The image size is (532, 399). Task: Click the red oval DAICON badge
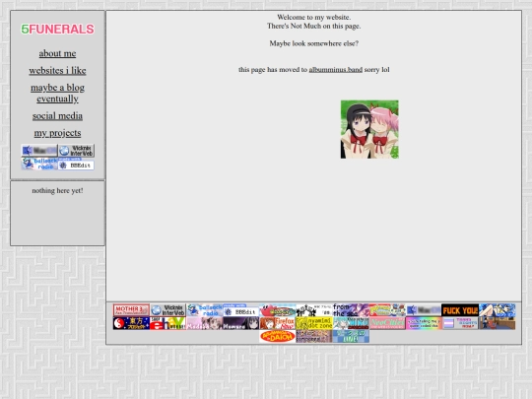pos(278,336)
